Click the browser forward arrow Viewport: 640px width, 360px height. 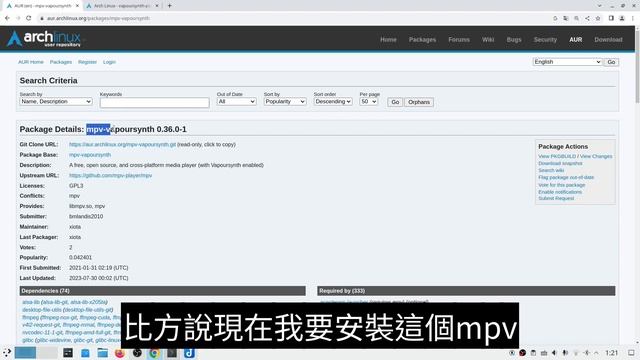click(18, 18)
